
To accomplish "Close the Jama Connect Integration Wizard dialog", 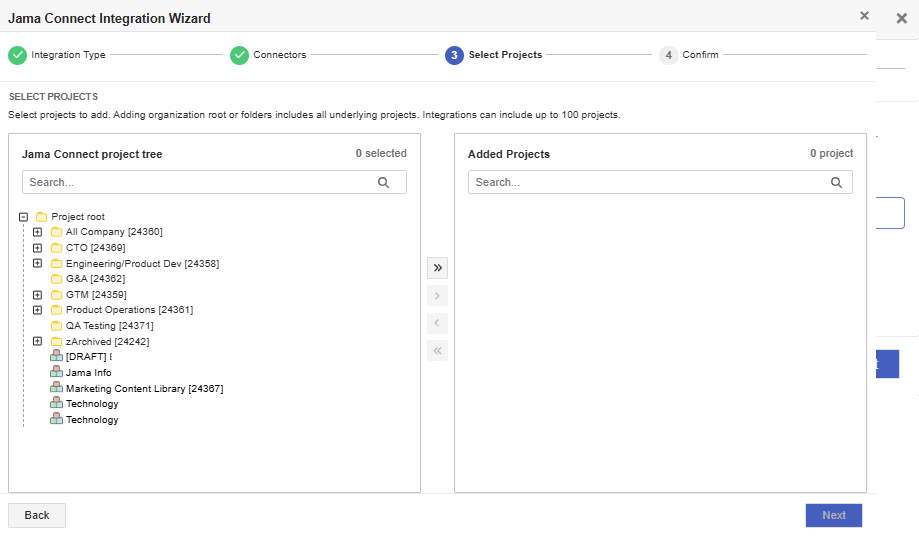I will click(x=864, y=16).
